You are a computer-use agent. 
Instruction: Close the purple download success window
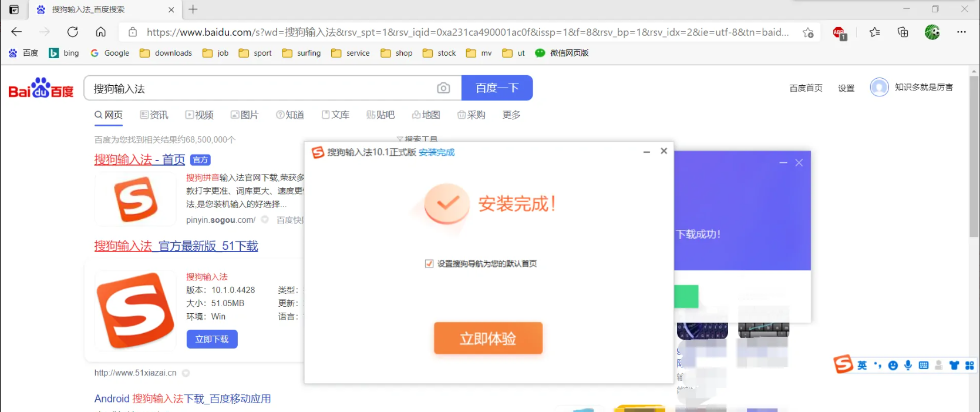click(799, 163)
